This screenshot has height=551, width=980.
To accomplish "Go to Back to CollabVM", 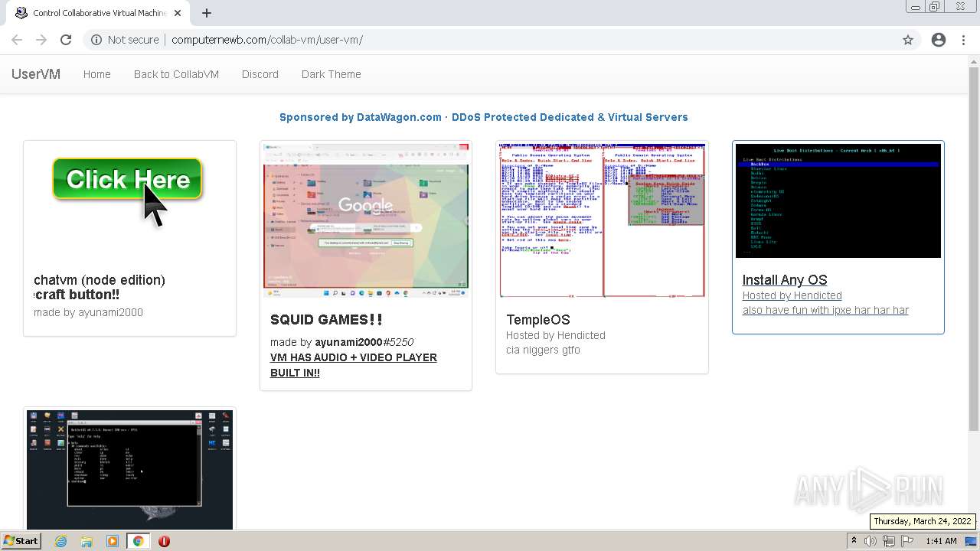I will point(176,74).
